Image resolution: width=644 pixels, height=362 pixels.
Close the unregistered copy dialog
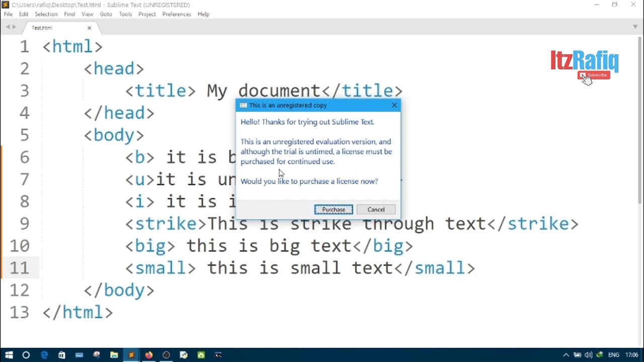pyautogui.click(x=394, y=105)
